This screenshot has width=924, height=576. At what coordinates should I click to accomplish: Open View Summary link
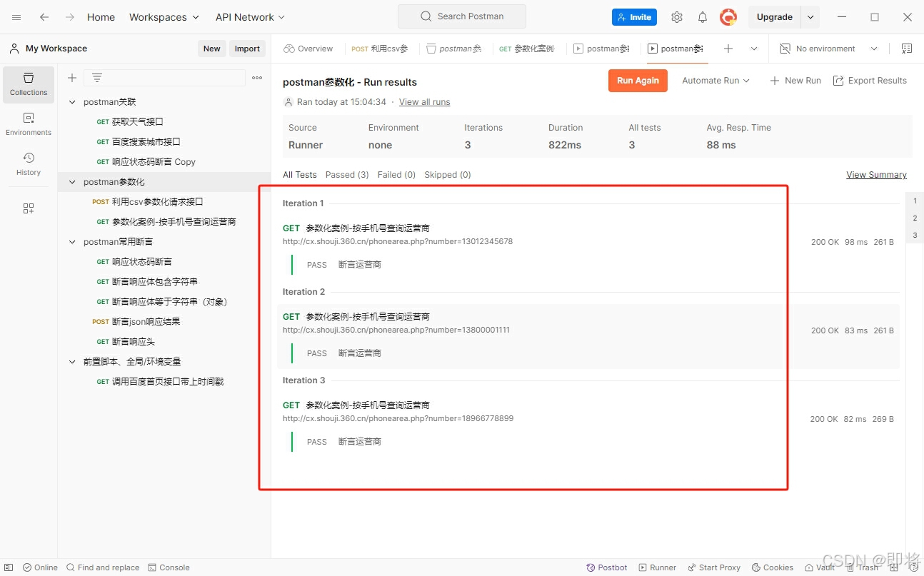[x=876, y=175]
